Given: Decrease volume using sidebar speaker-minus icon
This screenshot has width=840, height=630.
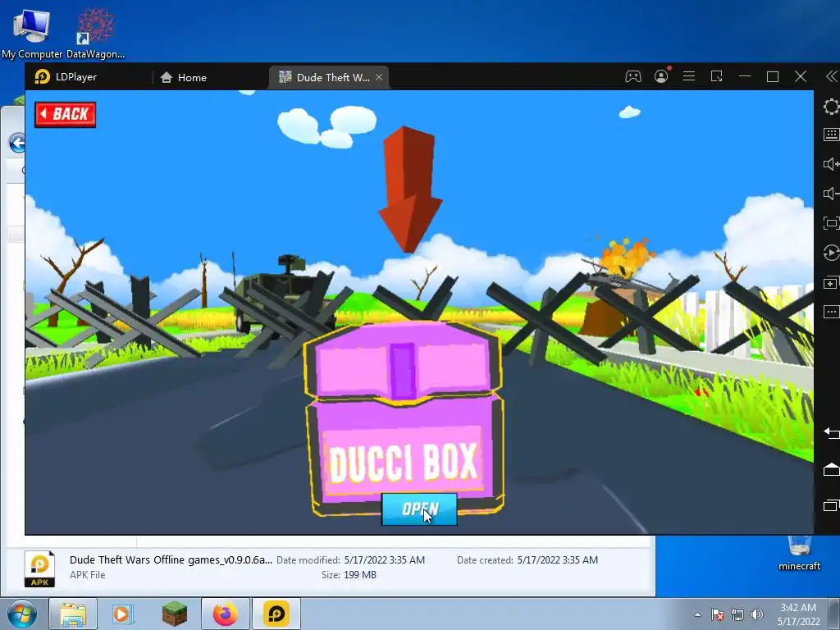Looking at the screenshot, I should click(x=832, y=194).
